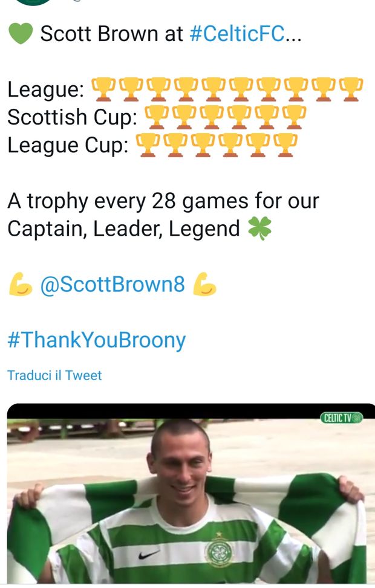Viewport: 375px width, 588px height.
Task: Click the shamrock emoji after Legend
Action: [259, 228]
